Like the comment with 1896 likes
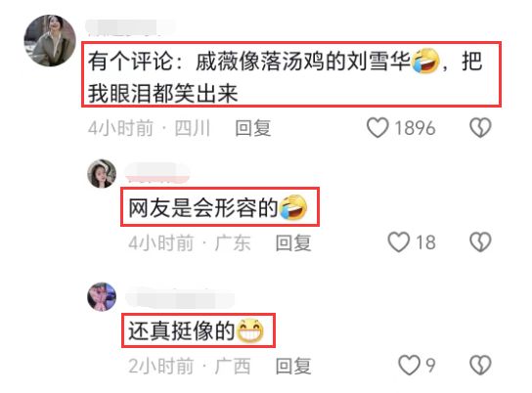532x393 pixels. pos(377,128)
